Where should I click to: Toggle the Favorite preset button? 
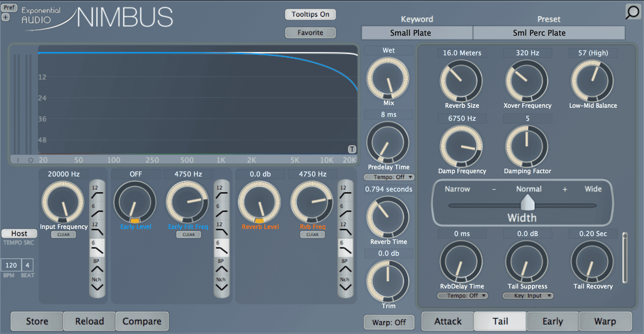click(310, 33)
